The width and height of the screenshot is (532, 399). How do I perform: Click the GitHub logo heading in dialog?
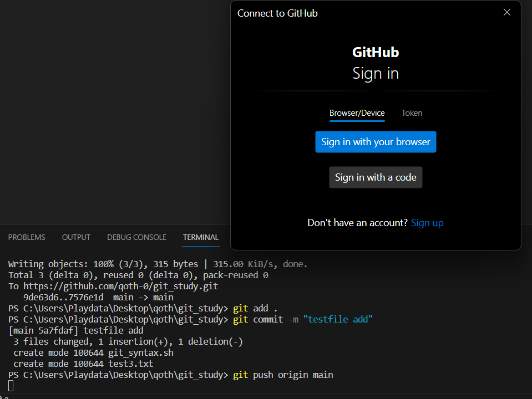click(x=376, y=52)
